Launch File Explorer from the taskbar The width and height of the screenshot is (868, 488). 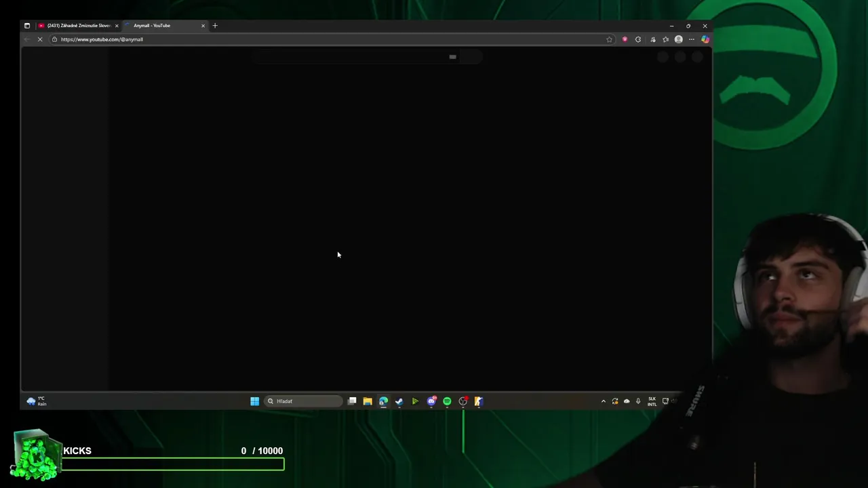[368, 401]
